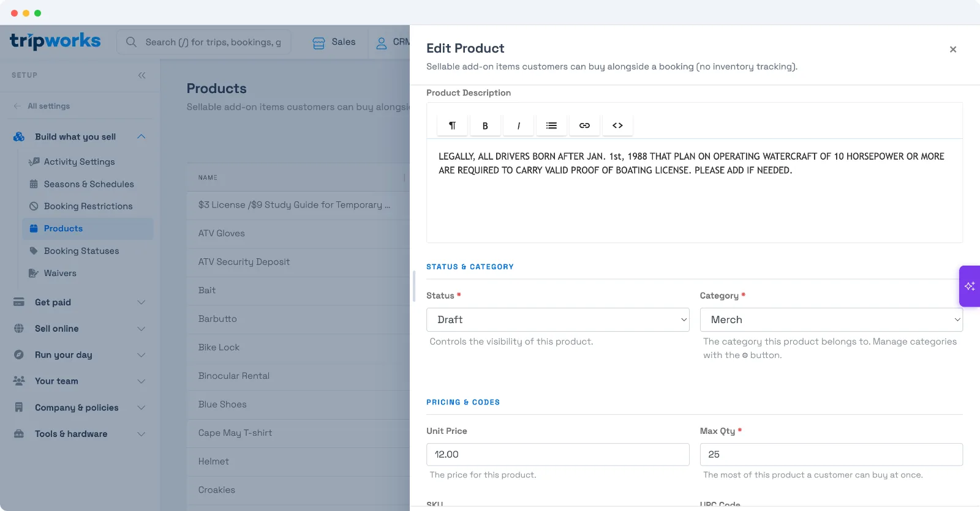Click into the product description text area
This screenshot has height=511, width=980.
(695, 190)
